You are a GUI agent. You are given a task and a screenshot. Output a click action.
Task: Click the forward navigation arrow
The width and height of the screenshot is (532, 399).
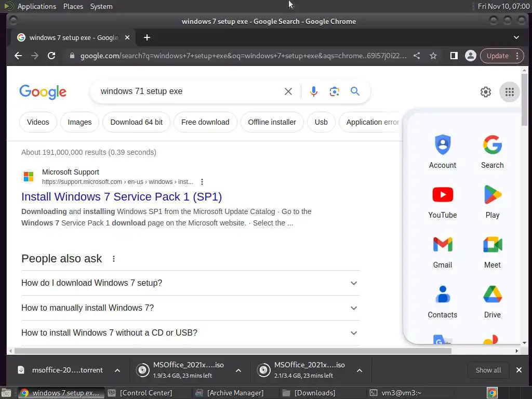35,56
